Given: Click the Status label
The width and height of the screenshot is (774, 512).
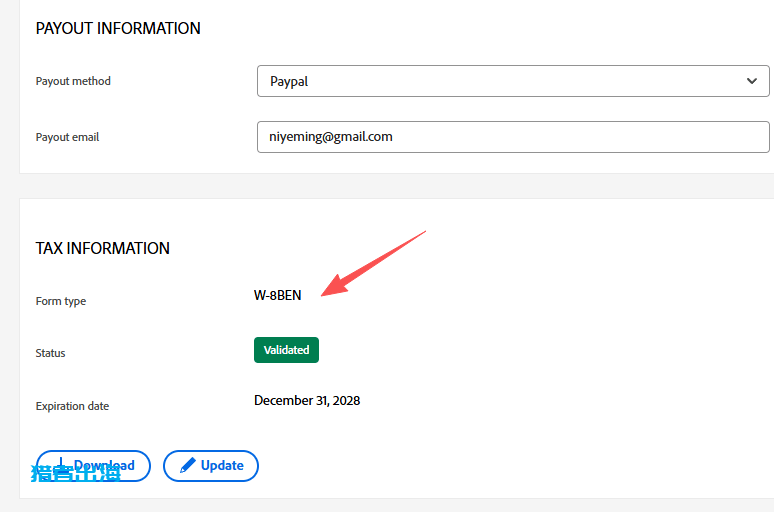Looking at the screenshot, I should click(50, 353).
